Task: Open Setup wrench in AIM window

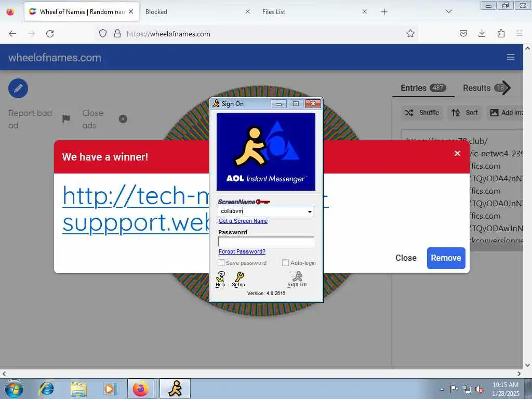Action: pyautogui.click(x=238, y=279)
